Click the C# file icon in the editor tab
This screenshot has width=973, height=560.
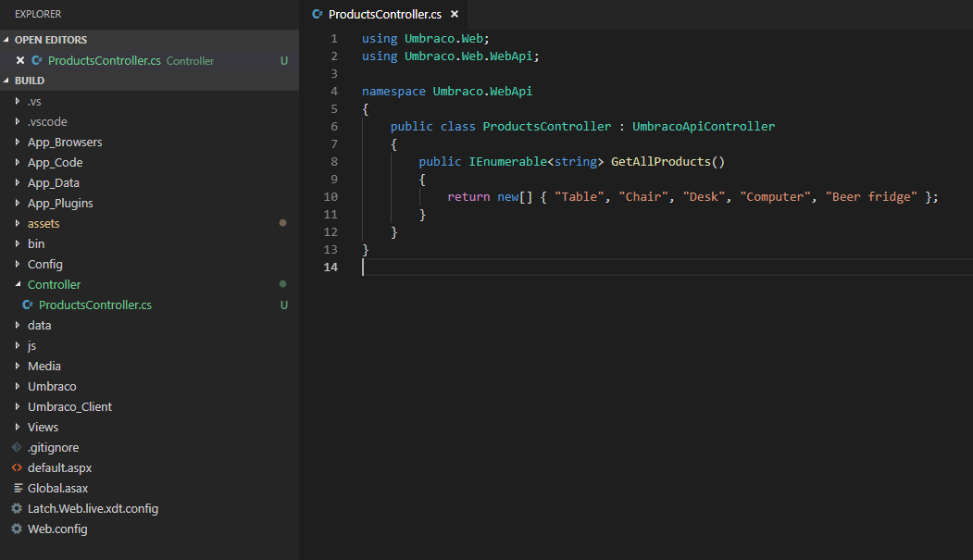(x=318, y=14)
